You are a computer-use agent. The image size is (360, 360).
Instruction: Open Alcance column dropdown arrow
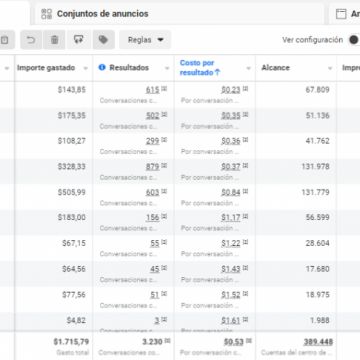(x=330, y=68)
